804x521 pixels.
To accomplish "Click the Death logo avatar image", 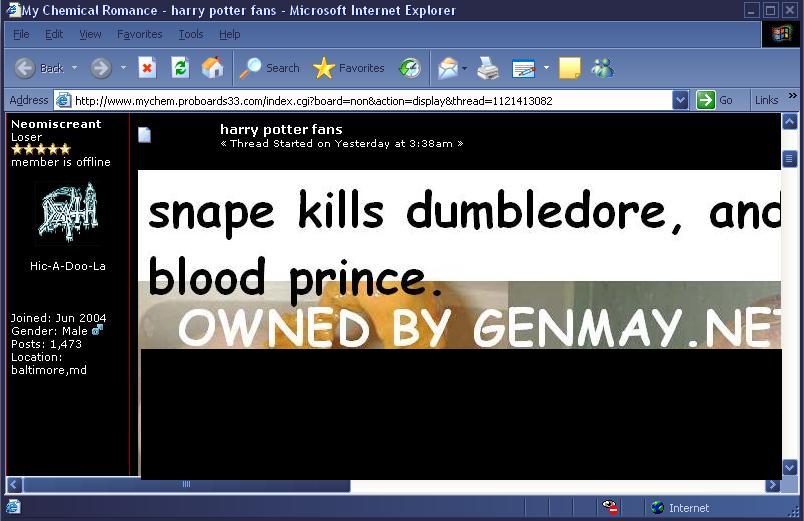I will [x=68, y=212].
